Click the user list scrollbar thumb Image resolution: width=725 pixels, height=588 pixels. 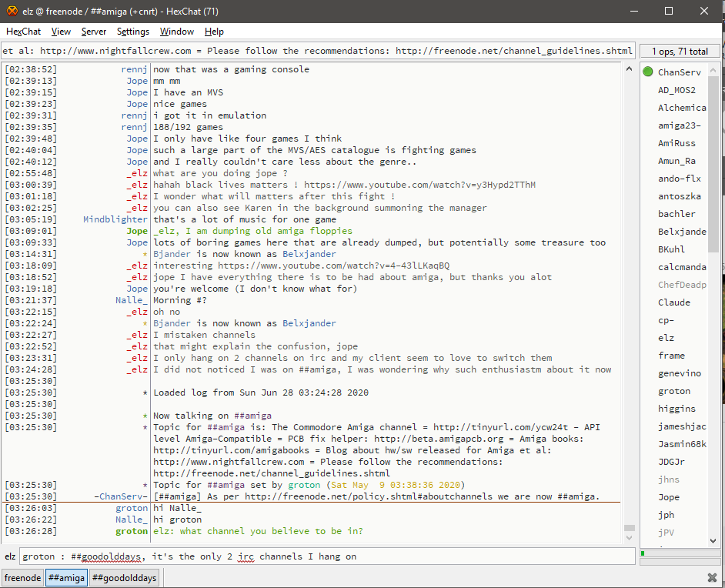pyautogui.click(x=713, y=164)
